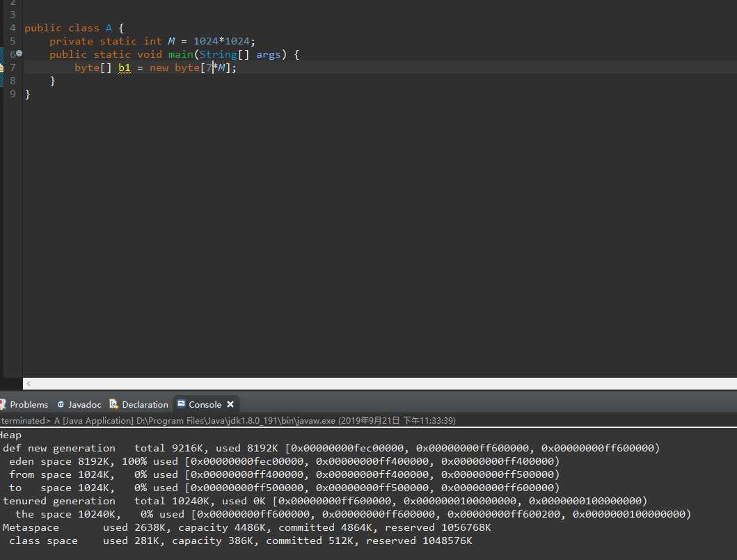Click the class name A in the code
Viewport: 737px width, 560px height.
tap(109, 29)
